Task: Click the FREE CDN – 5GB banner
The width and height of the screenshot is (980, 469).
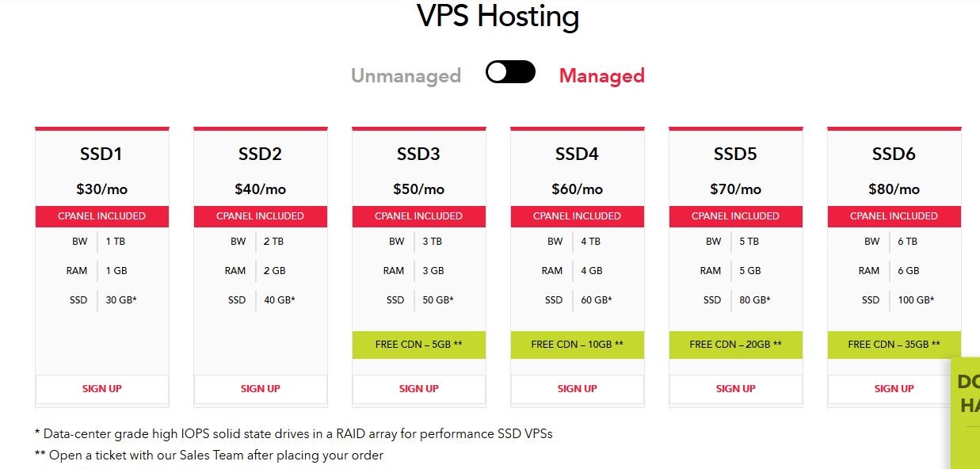Action: [x=419, y=345]
